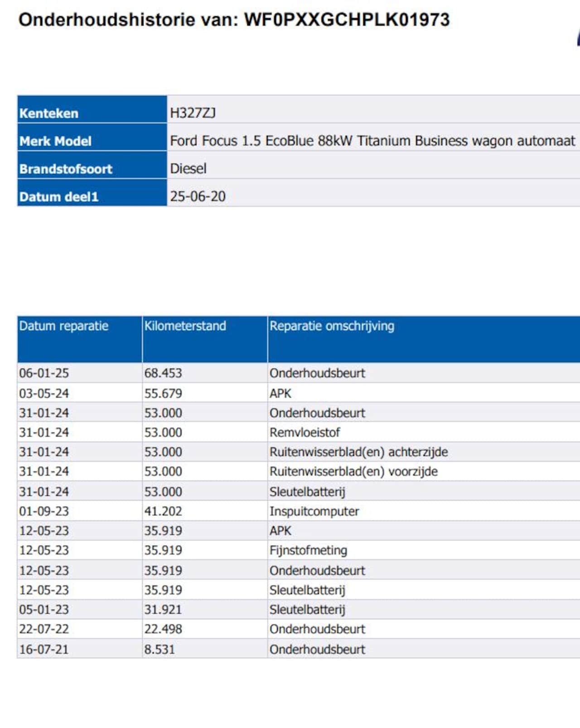Select APK in the 03-05-24 row

point(280,393)
